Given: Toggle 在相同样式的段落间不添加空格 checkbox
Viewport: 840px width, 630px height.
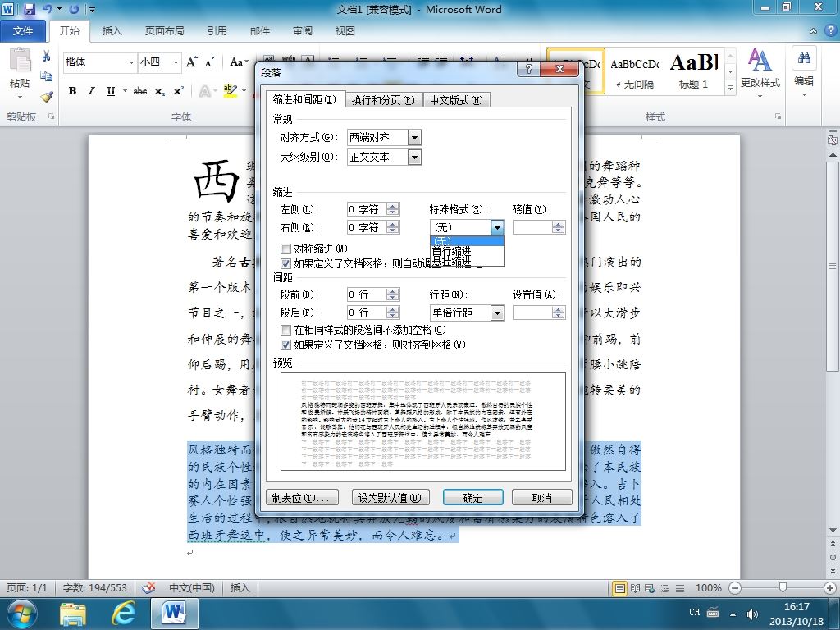Looking at the screenshot, I should click(285, 330).
